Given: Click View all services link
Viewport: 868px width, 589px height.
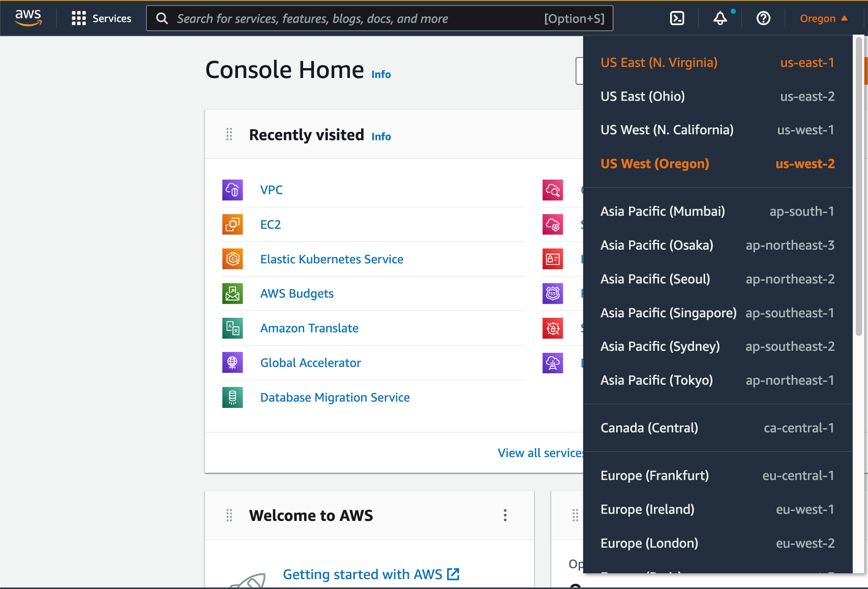Looking at the screenshot, I should click(541, 453).
